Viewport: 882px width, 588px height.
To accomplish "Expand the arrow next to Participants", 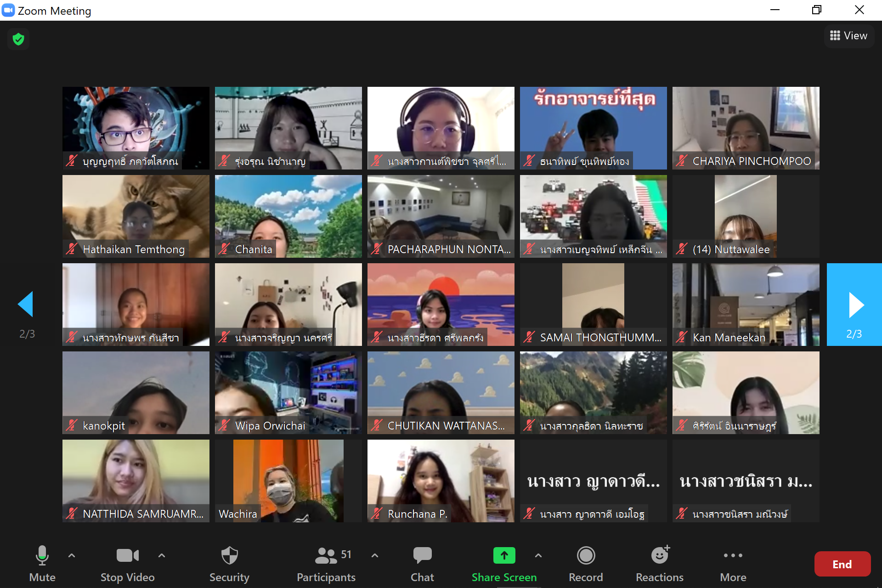I will (x=375, y=555).
